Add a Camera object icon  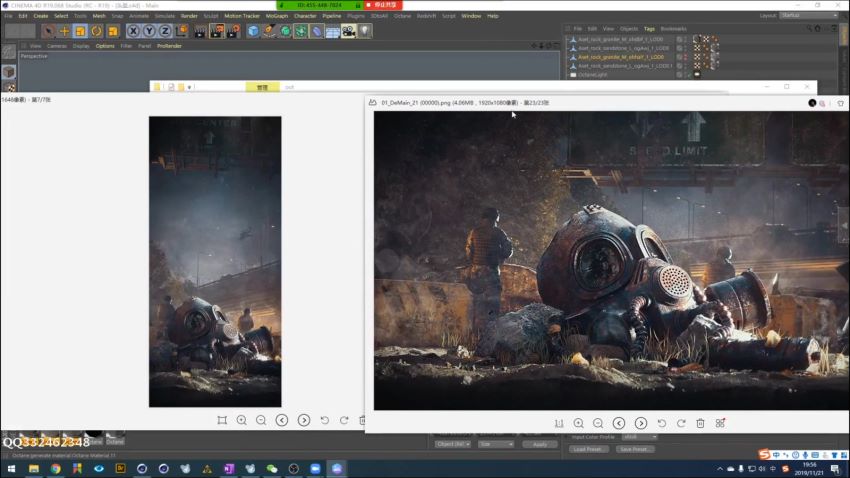click(349, 31)
